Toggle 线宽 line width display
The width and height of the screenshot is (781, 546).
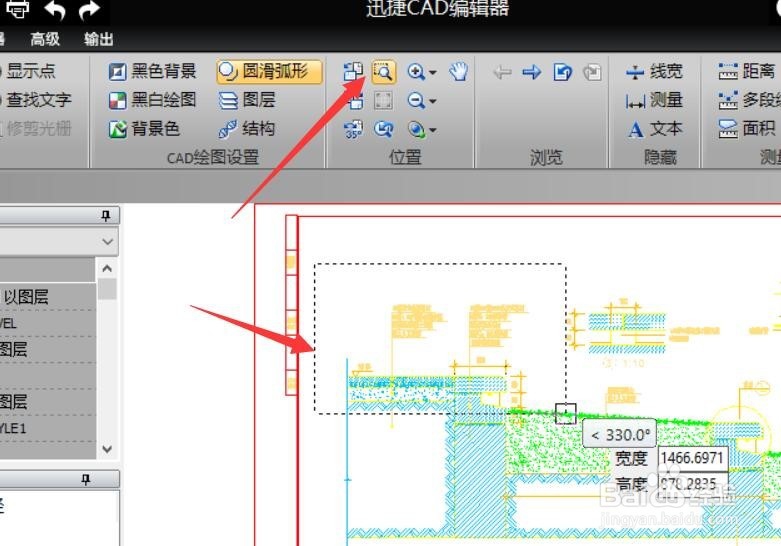coord(654,72)
